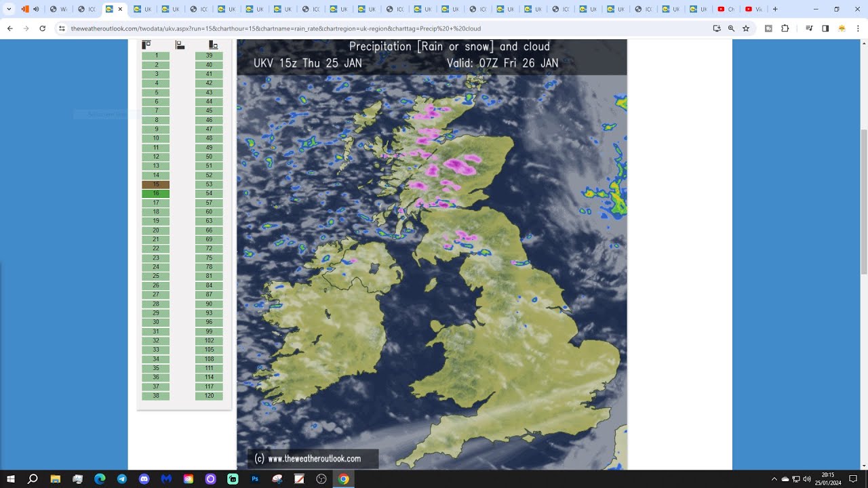The height and width of the screenshot is (488, 868).
Task: Reload the weather chart page
Action: (42, 28)
